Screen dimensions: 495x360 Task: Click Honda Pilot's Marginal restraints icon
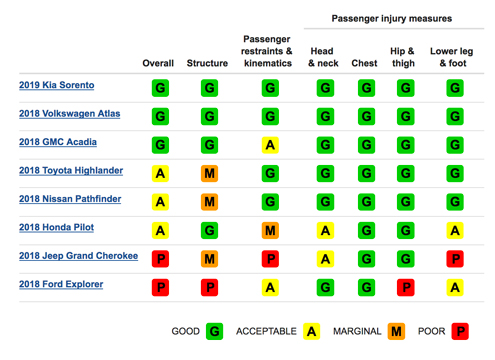270,230
